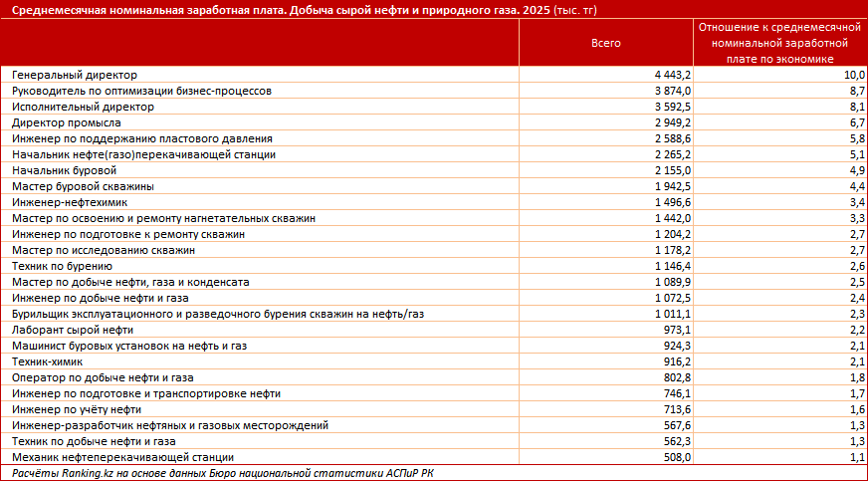Click the value 2 265,2
This screenshot has height=481, width=868.
[673, 154]
